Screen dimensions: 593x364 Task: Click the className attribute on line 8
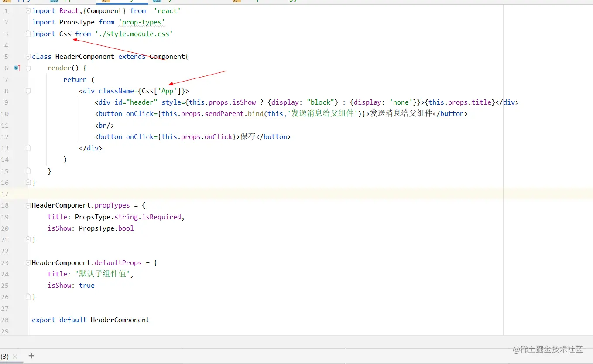pyautogui.click(x=116, y=91)
